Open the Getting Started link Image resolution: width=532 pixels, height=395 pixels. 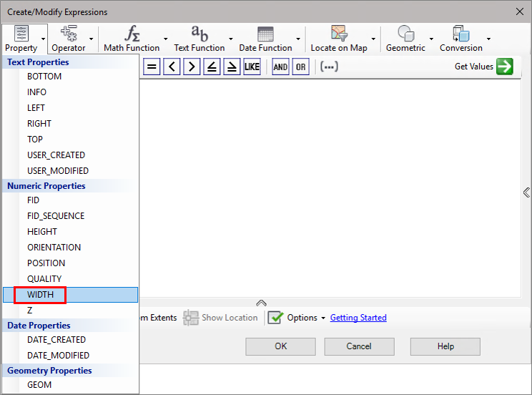pos(358,318)
